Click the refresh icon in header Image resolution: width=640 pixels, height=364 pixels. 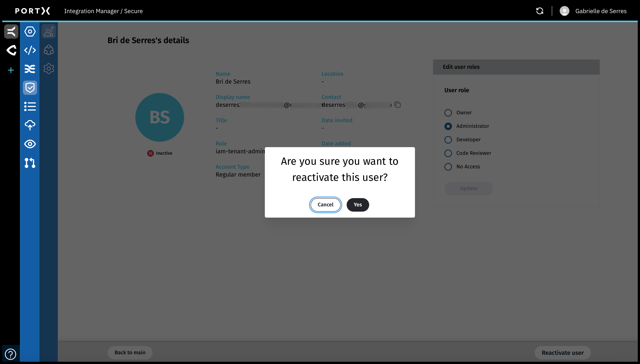pos(540,11)
